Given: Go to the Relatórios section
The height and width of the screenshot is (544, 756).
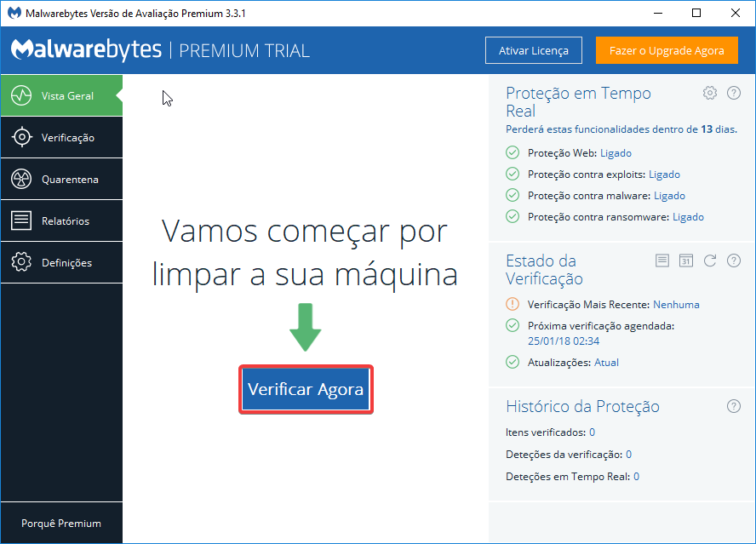Looking at the screenshot, I should [61, 221].
